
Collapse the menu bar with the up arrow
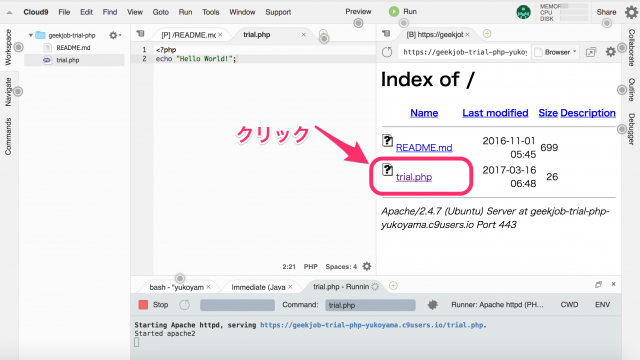tap(9, 13)
